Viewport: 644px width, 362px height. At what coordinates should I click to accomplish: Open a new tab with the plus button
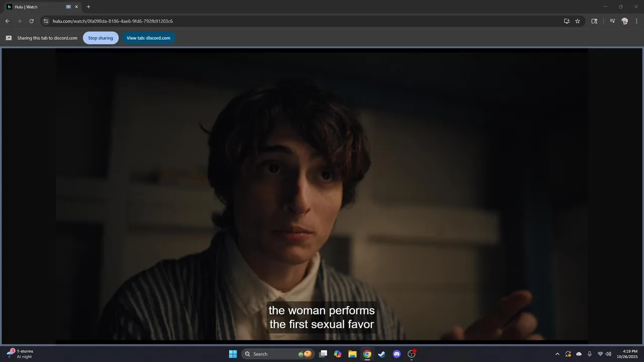click(89, 7)
